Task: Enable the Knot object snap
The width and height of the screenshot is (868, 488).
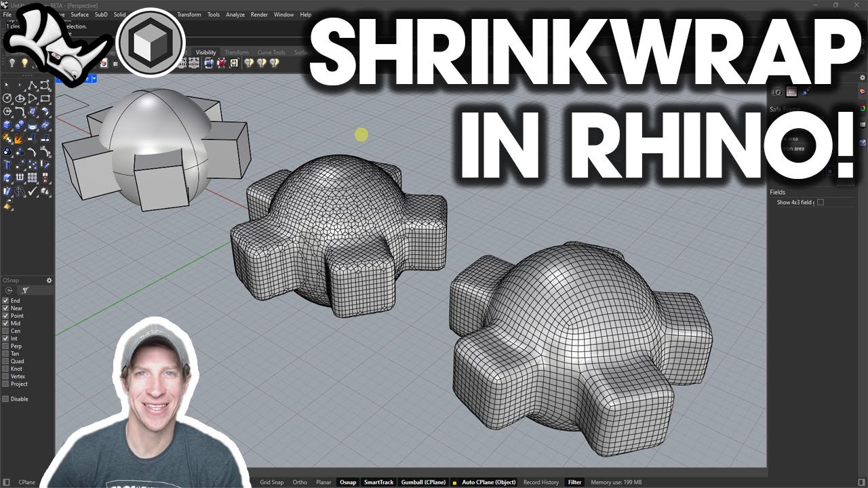Action: 5,369
